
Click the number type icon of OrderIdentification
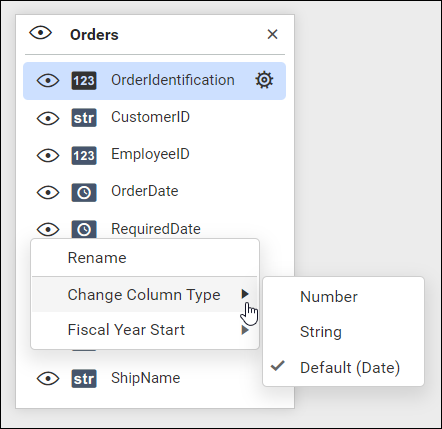(84, 81)
